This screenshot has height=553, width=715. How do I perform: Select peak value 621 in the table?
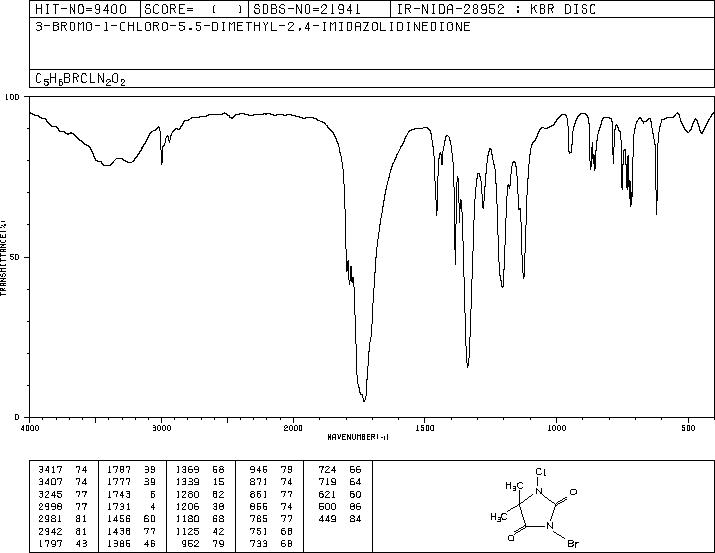coord(327,494)
